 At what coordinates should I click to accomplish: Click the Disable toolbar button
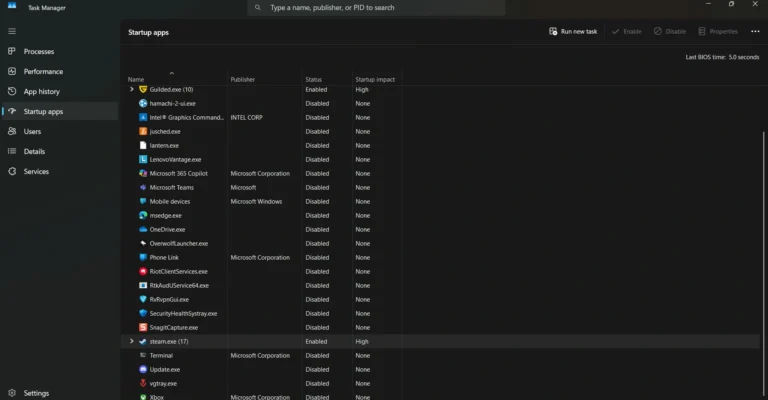pyautogui.click(x=671, y=31)
